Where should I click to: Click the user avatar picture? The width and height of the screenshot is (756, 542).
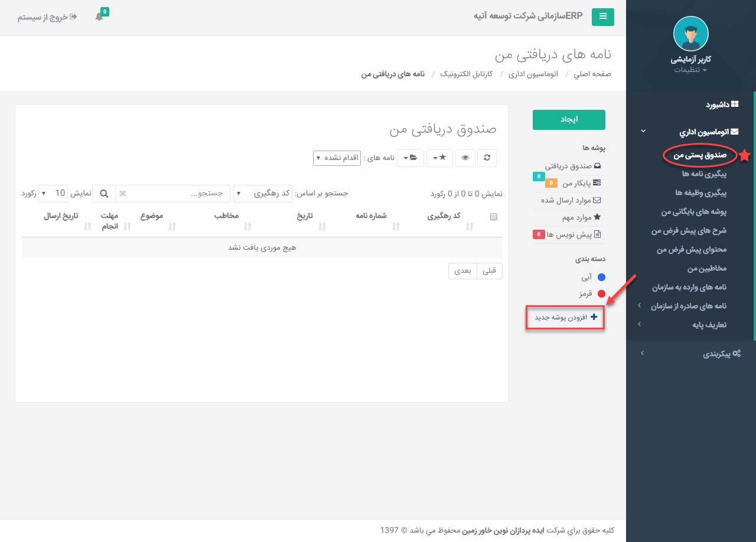[x=690, y=34]
